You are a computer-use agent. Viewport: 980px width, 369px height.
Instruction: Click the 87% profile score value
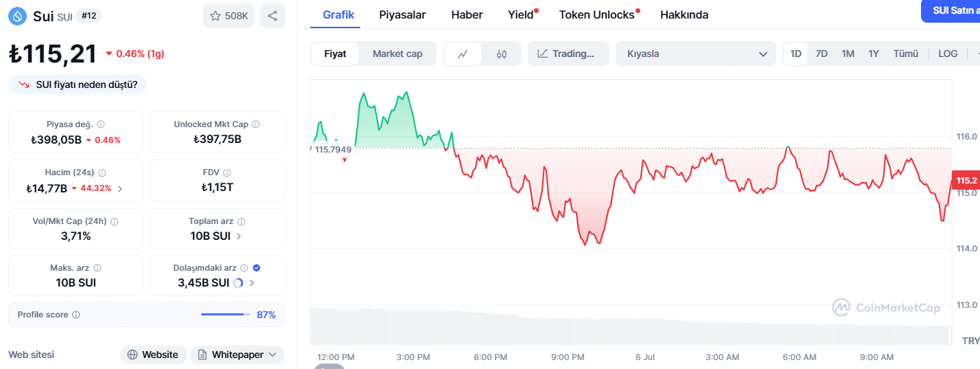pyautogui.click(x=266, y=315)
